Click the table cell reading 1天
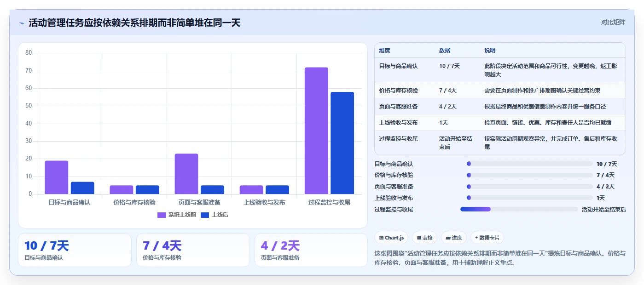 (444, 123)
